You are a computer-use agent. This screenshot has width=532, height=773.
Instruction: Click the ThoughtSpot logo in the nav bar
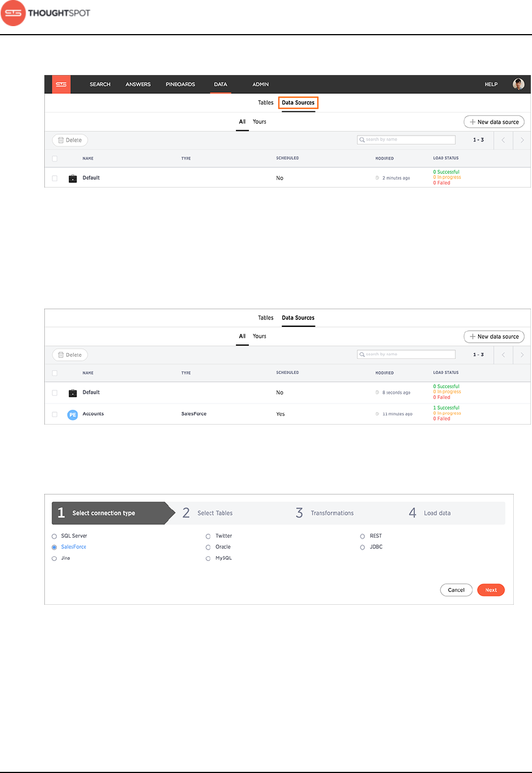(61, 84)
